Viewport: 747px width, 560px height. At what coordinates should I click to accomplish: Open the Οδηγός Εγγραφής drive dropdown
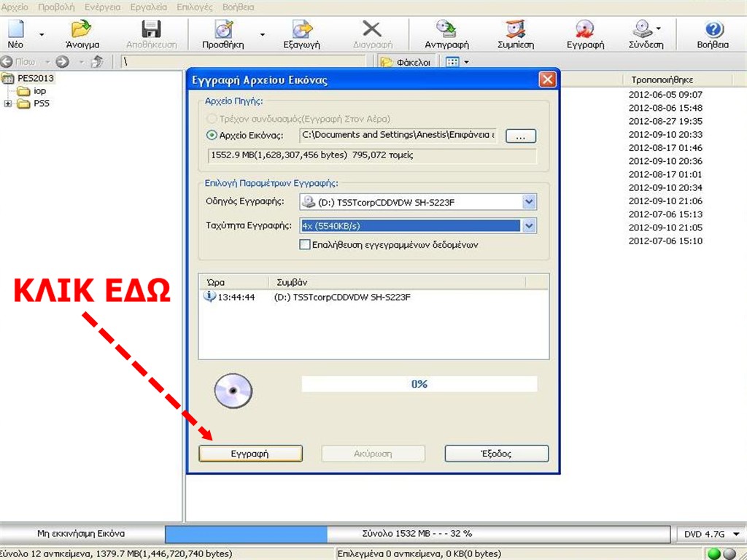coord(529,203)
